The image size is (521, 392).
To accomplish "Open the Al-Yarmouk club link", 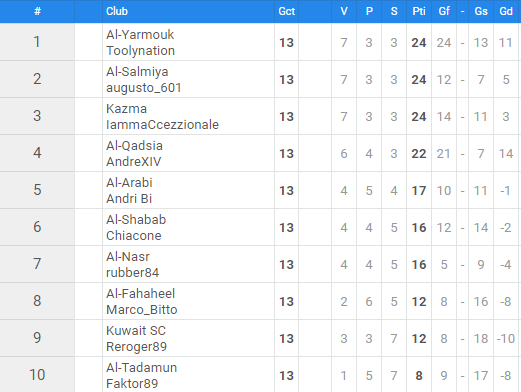I will [140, 35].
